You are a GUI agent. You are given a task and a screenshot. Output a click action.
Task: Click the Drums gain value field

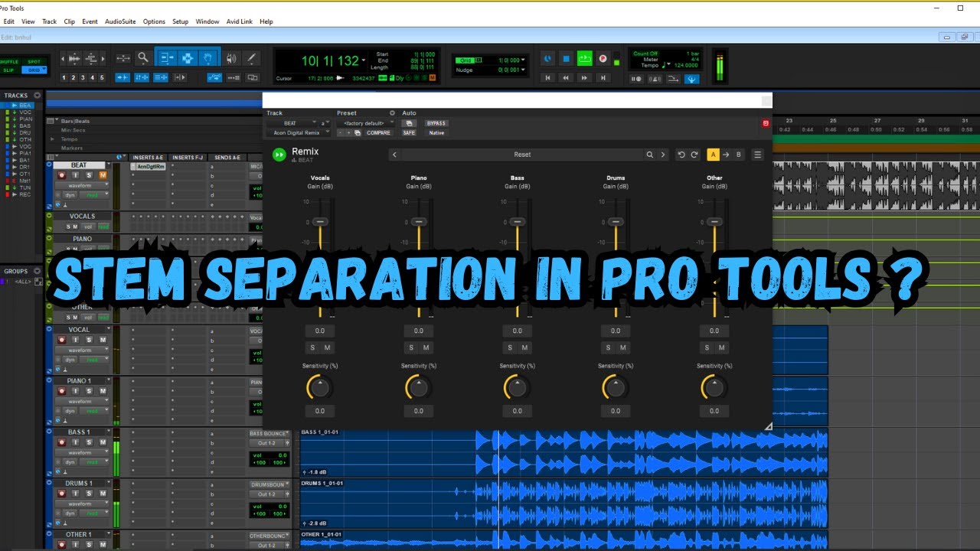616,331
